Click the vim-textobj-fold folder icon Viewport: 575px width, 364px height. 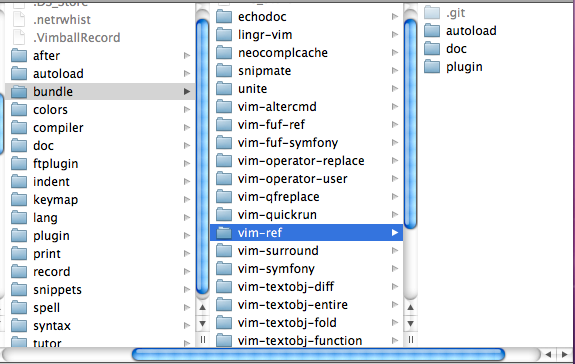point(224,323)
